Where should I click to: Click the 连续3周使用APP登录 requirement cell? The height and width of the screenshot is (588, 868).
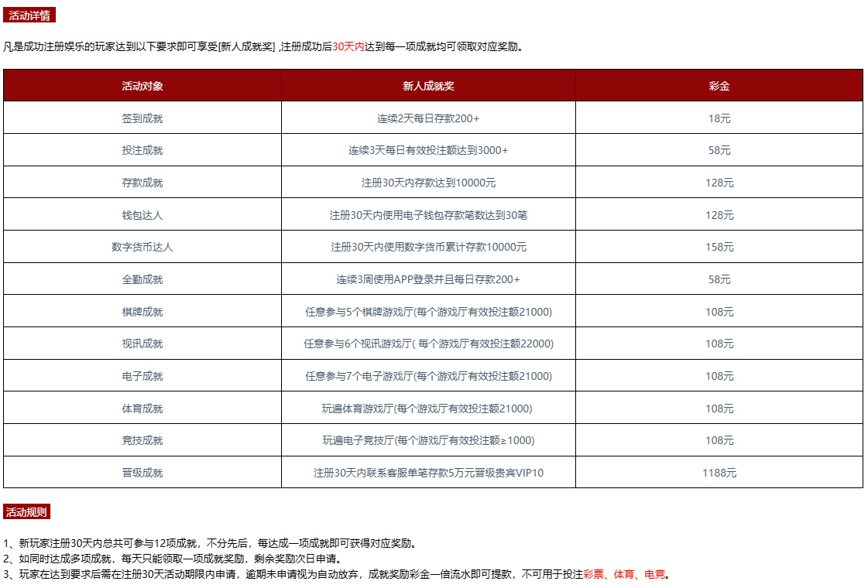click(428, 279)
